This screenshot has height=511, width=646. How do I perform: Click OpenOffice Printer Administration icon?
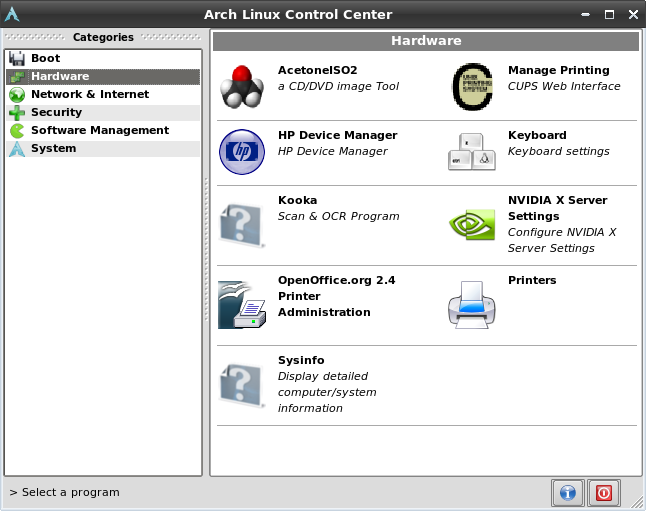click(x=242, y=305)
